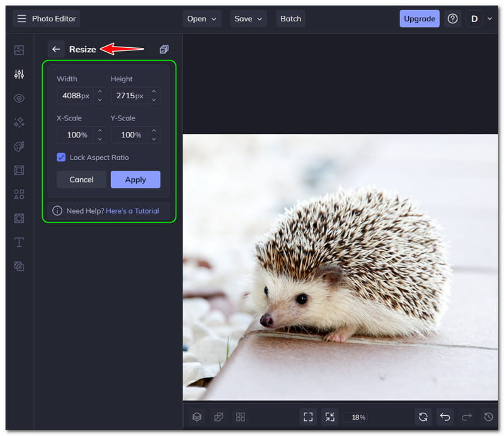Apply the resize changes
This screenshot has height=436, width=504.
(135, 180)
